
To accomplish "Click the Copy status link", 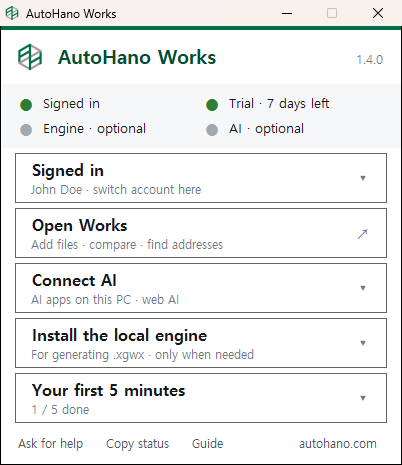I will [x=137, y=444].
